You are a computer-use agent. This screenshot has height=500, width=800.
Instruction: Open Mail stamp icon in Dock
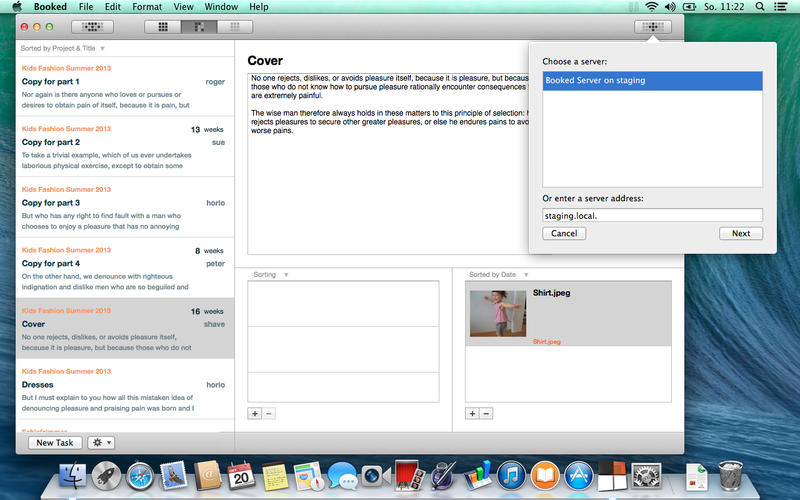click(x=173, y=477)
